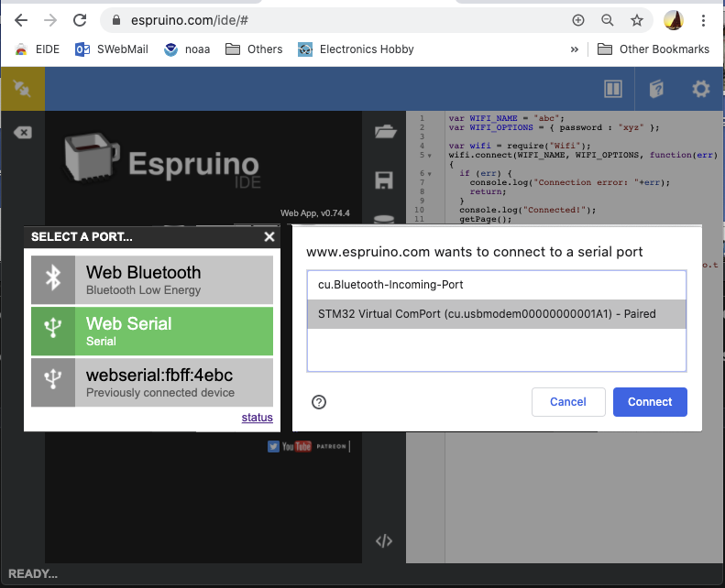Select webserial:fbff:4ebc previously connected device
This screenshot has height=588, width=725.
click(152, 383)
